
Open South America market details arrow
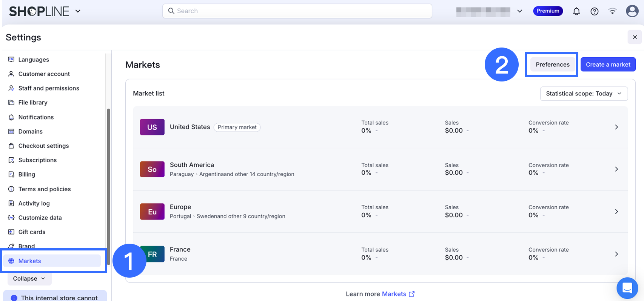pos(616,169)
